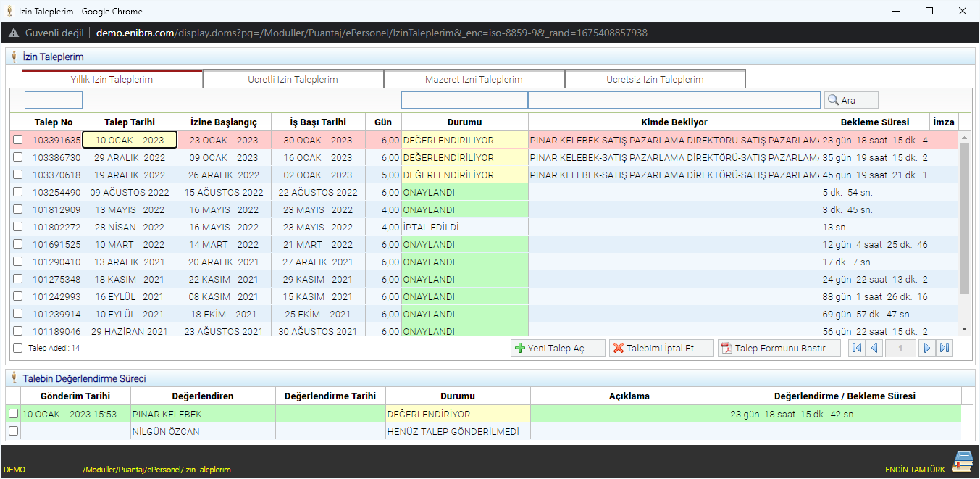This screenshot has width=980, height=479.
Task: Check the PINAR KELEBEK evaluation row checkbox
Action: (13, 414)
